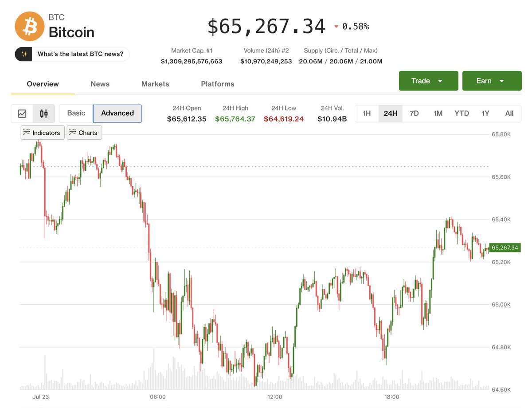This screenshot has width=532, height=408.
Task: Select the 1H time range
Action: tap(367, 114)
